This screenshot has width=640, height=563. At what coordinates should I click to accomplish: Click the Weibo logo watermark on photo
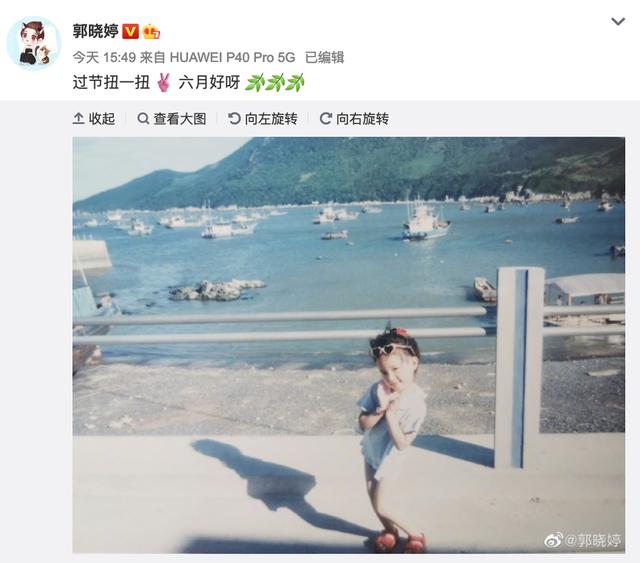553,540
